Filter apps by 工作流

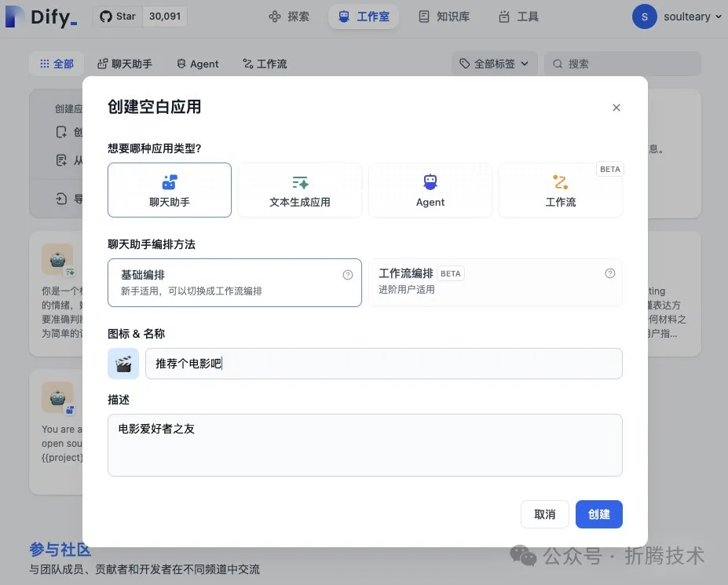[265, 64]
